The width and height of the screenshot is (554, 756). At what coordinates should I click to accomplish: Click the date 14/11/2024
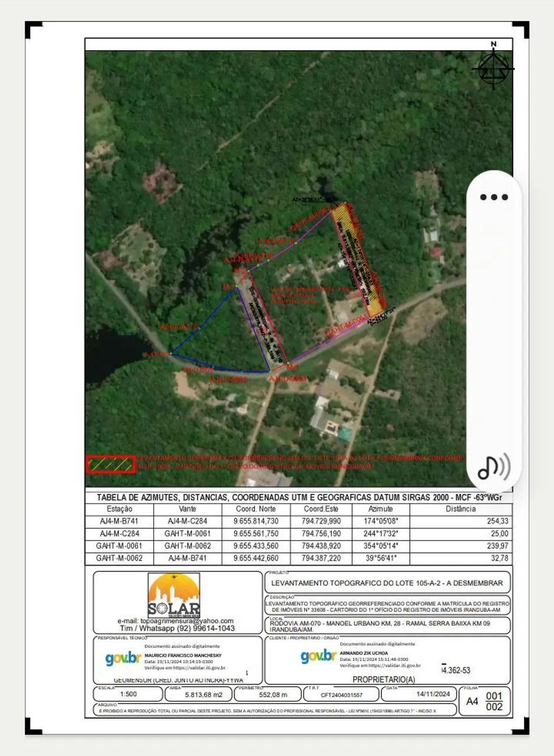click(434, 694)
